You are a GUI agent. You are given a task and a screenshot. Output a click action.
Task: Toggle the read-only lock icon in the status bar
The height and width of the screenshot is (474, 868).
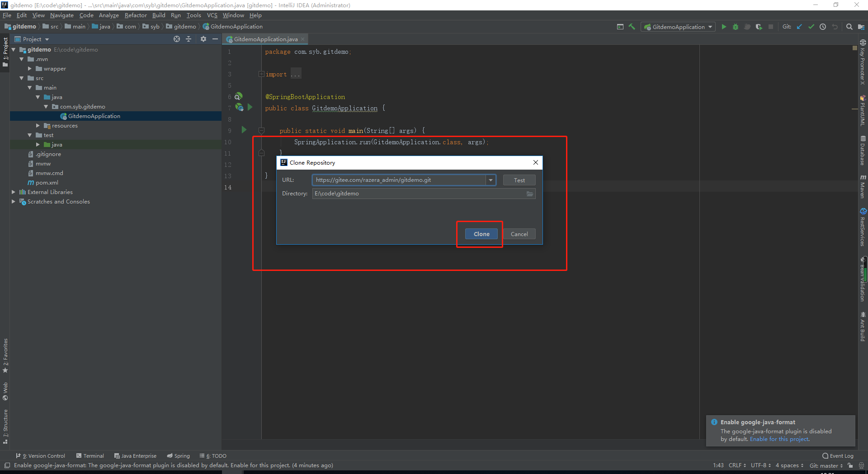coord(850,465)
